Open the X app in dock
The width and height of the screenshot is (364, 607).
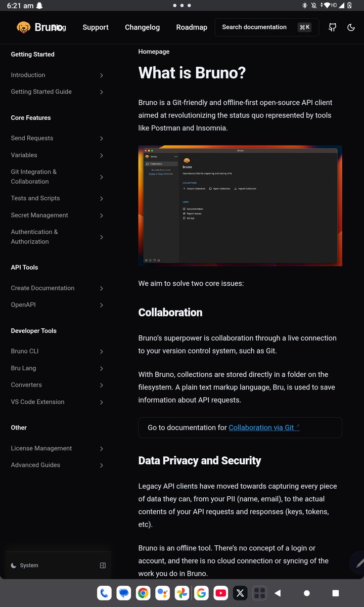240,593
